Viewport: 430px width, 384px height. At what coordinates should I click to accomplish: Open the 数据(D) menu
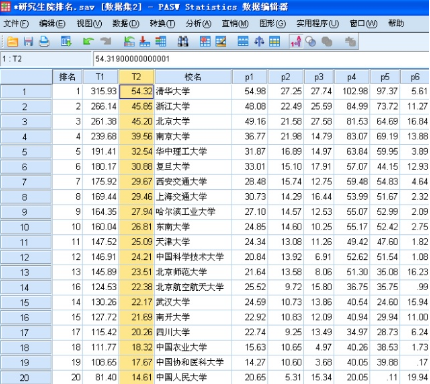[x=125, y=24]
